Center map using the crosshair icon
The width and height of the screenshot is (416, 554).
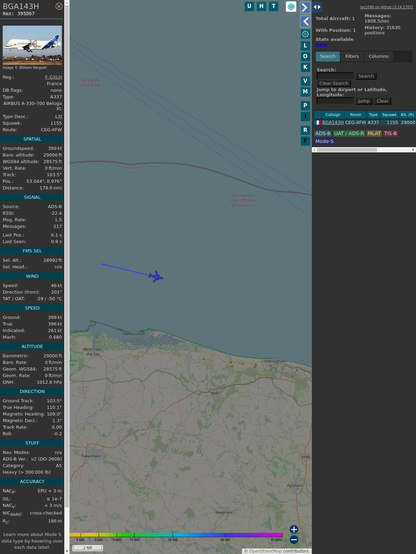tap(305, 34)
